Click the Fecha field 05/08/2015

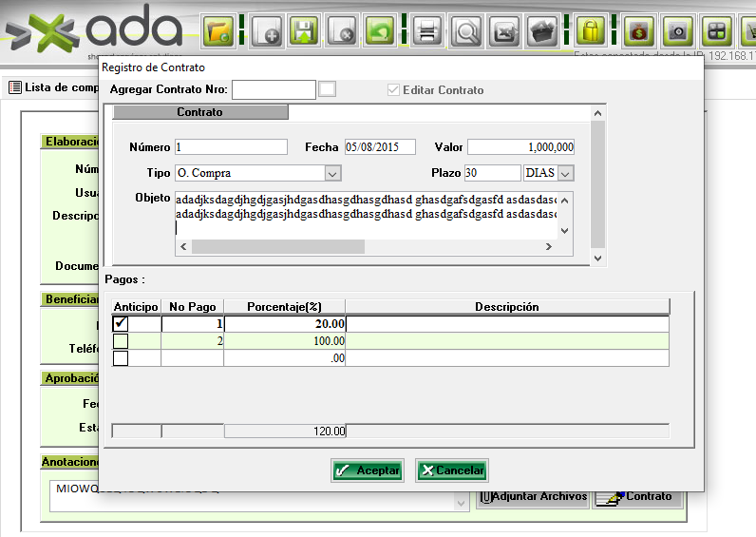pos(380,147)
